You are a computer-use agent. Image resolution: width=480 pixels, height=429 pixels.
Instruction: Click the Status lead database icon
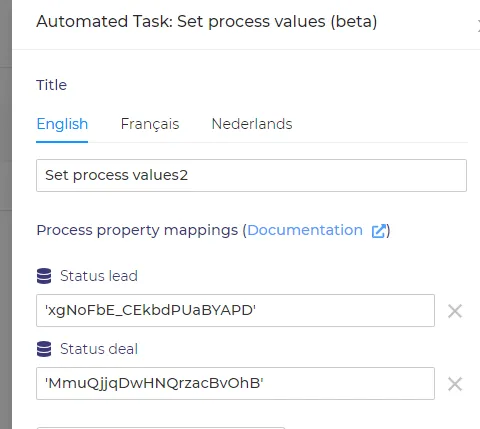click(44, 276)
